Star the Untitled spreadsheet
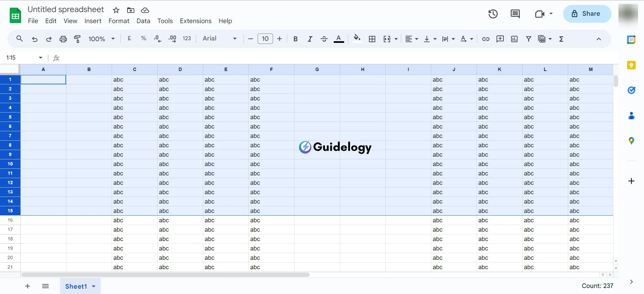Image resolution: width=644 pixels, height=294 pixels. click(x=116, y=10)
